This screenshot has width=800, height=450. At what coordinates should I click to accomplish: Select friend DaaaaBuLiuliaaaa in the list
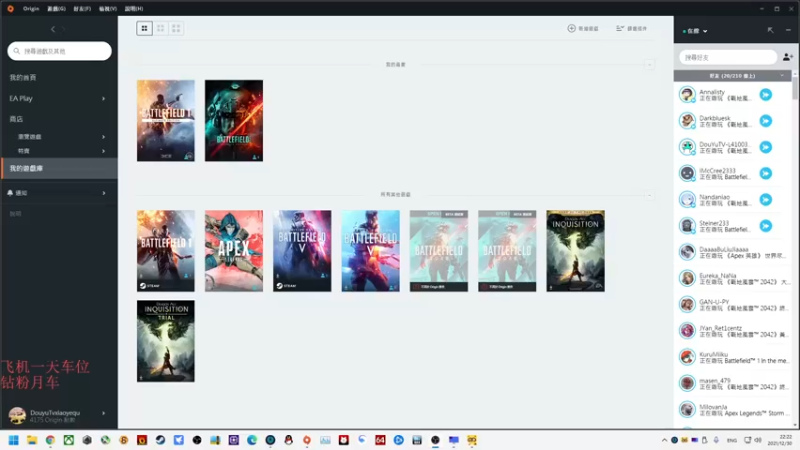(x=733, y=252)
